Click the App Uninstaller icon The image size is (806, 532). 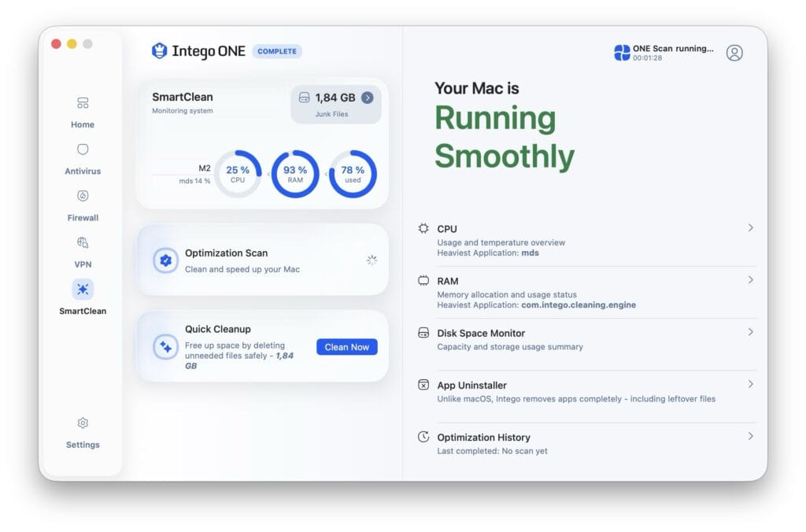423,385
